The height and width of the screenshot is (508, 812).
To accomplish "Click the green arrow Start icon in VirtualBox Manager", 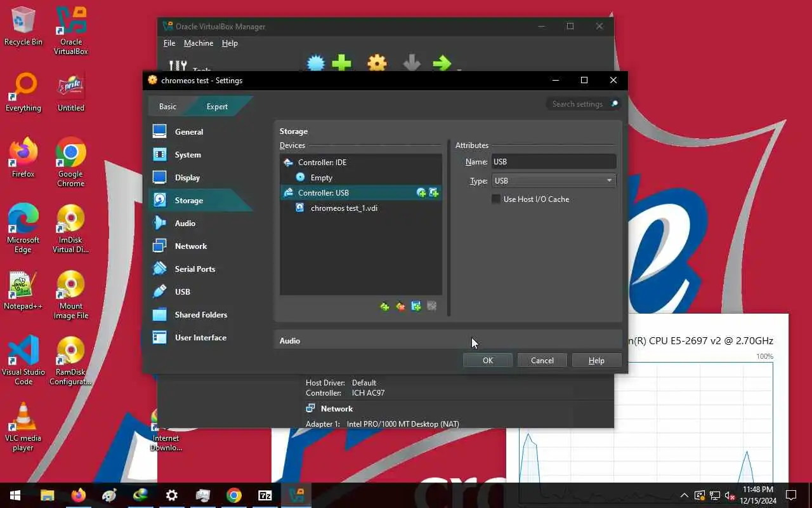I will [x=442, y=63].
